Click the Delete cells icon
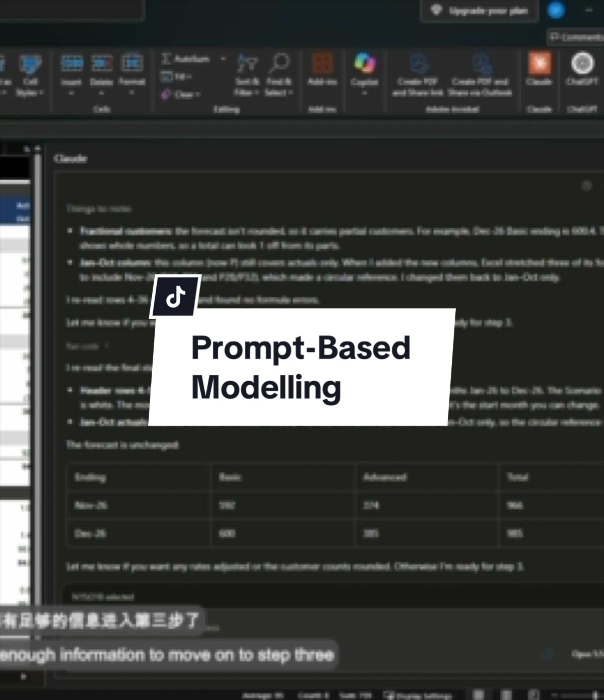 click(x=102, y=63)
